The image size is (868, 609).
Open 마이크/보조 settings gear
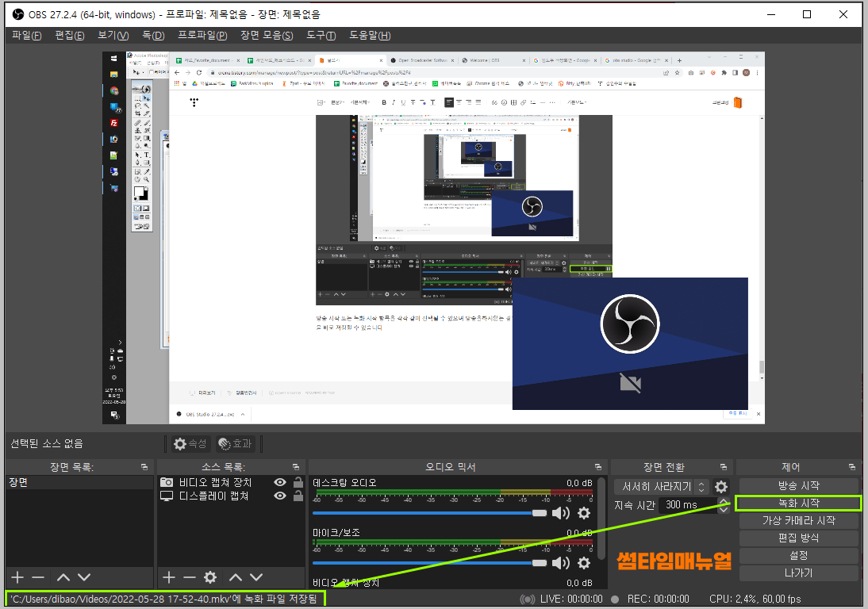pyautogui.click(x=584, y=563)
